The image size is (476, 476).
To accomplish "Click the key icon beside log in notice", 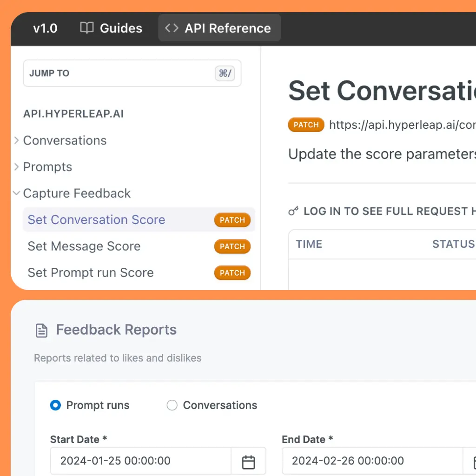I will click(293, 212).
